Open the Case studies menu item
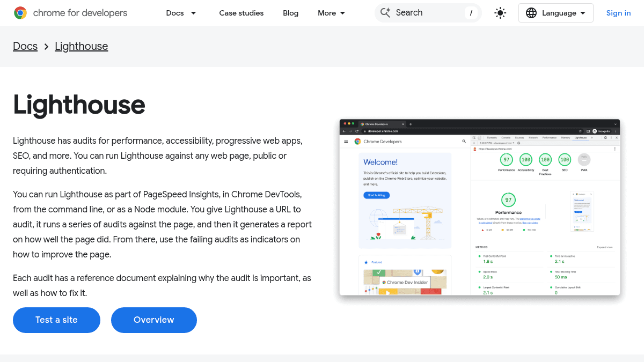This screenshot has width=644, height=362. point(241,13)
